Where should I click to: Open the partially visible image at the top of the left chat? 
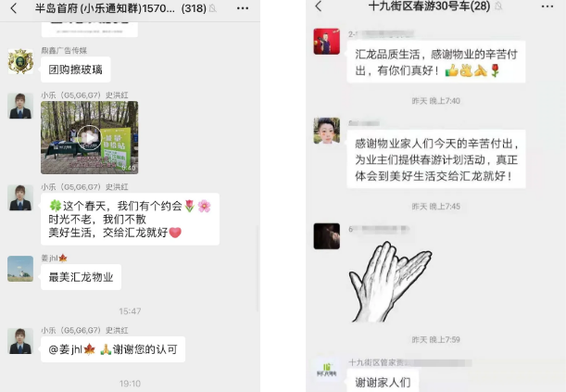click(x=90, y=29)
